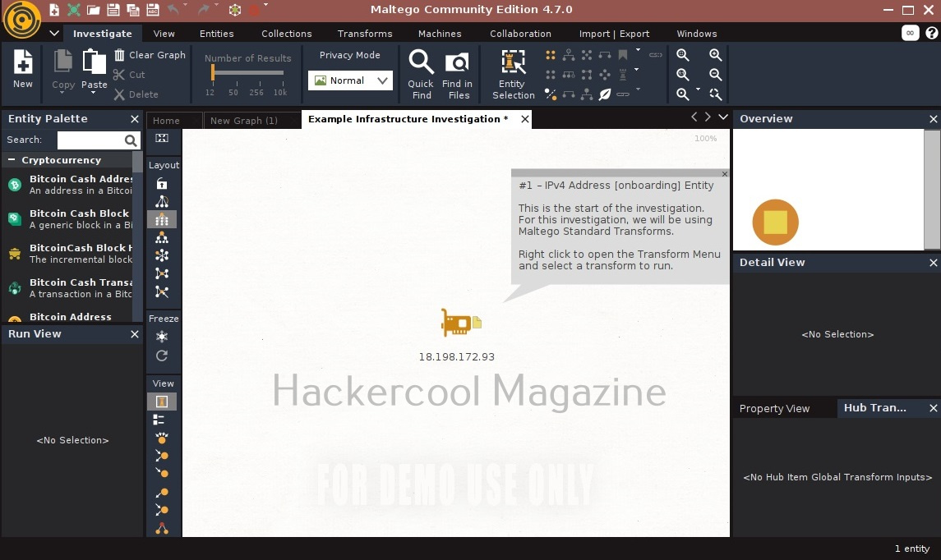Open the Transforms ribbon tab

pyautogui.click(x=365, y=34)
